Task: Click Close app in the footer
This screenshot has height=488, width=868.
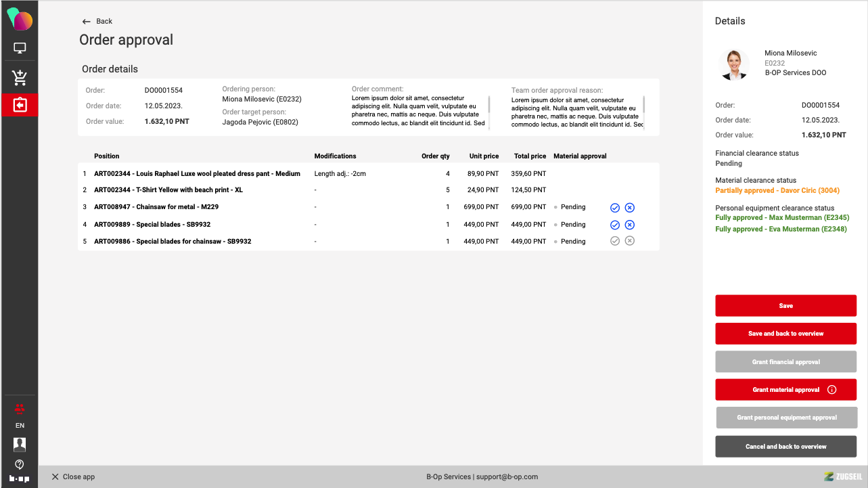Action: 73,476
